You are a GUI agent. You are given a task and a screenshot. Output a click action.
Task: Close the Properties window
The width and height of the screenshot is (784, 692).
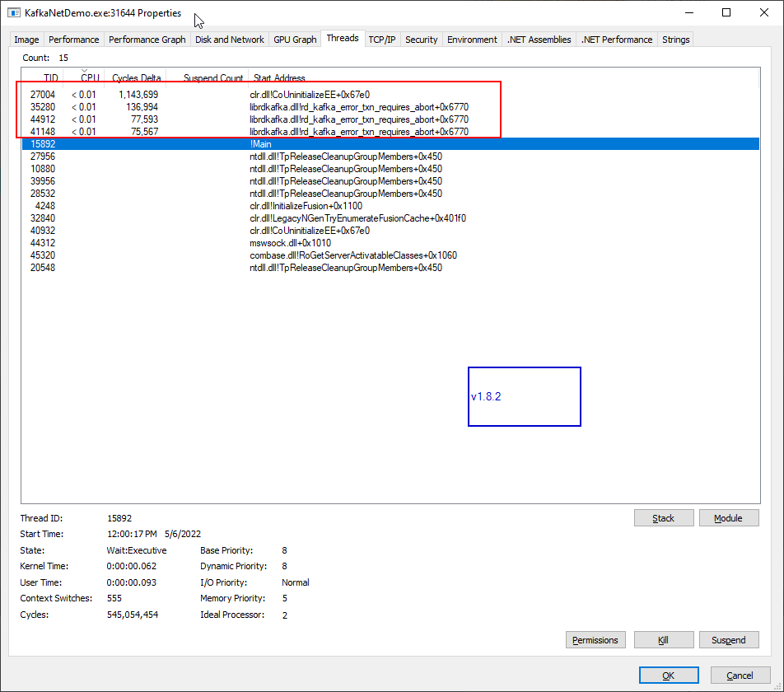[x=764, y=12]
